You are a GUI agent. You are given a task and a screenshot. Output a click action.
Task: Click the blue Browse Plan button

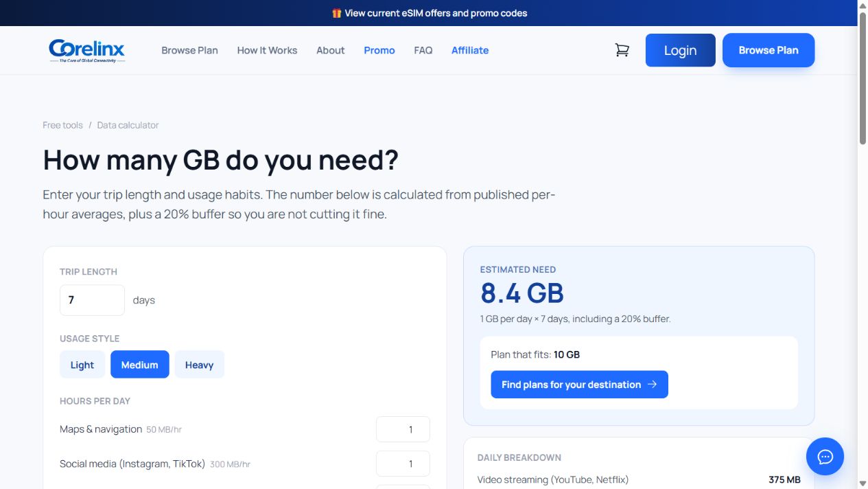(x=769, y=50)
